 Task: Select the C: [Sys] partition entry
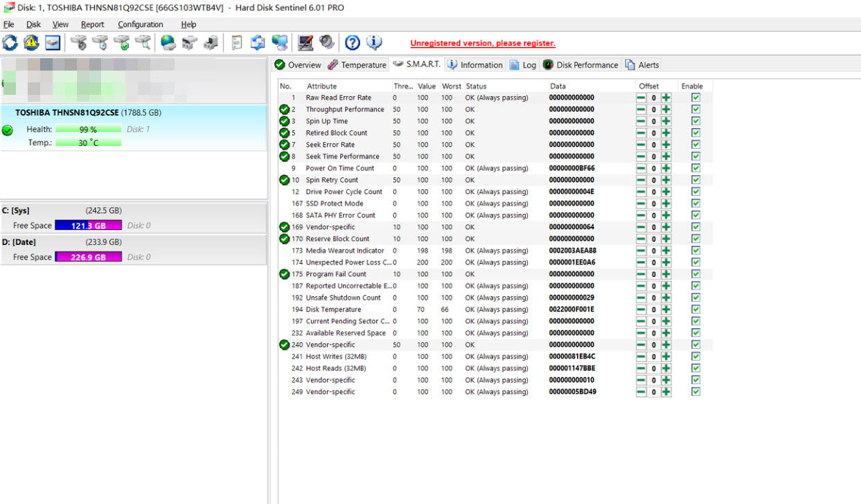tap(133, 218)
